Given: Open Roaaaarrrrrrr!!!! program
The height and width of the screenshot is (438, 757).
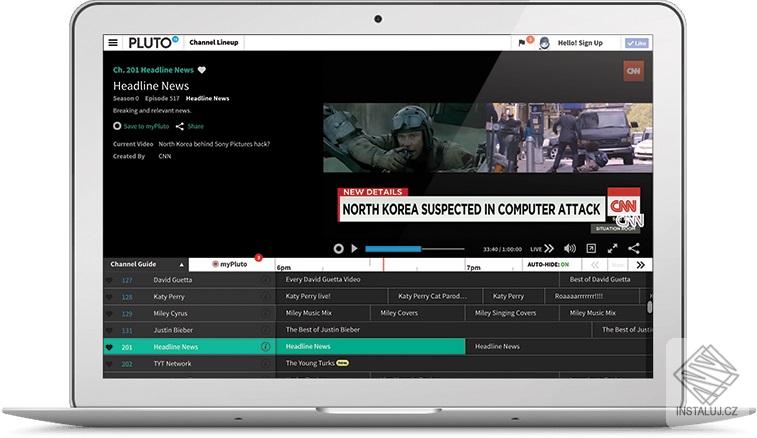Looking at the screenshot, I should pos(592,297).
